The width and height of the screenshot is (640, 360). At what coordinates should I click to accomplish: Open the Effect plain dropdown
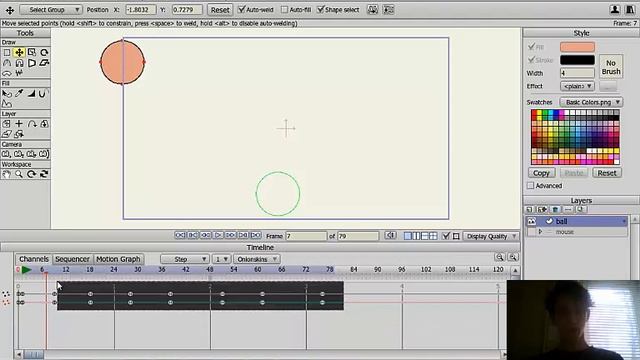[577, 86]
